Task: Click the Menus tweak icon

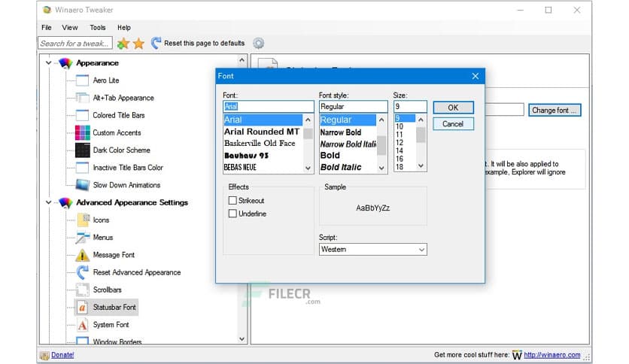Action: (83, 238)
